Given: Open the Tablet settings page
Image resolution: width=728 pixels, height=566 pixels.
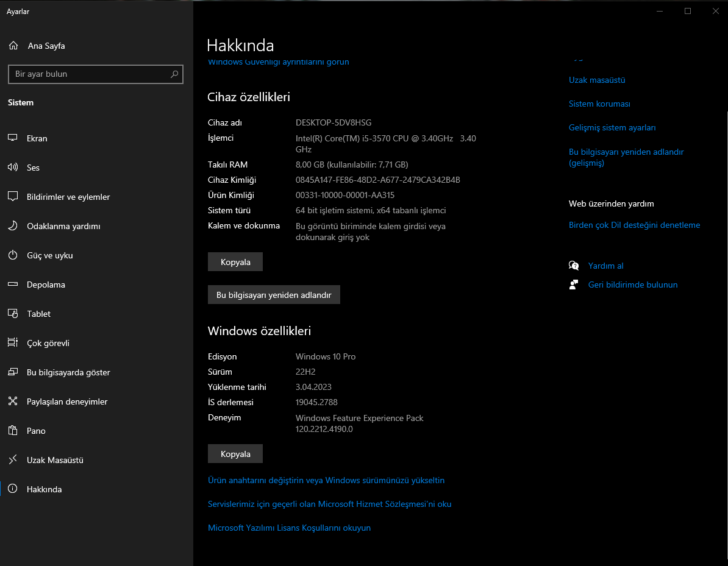Looking at the screenshot, I should tap(38, 314).
